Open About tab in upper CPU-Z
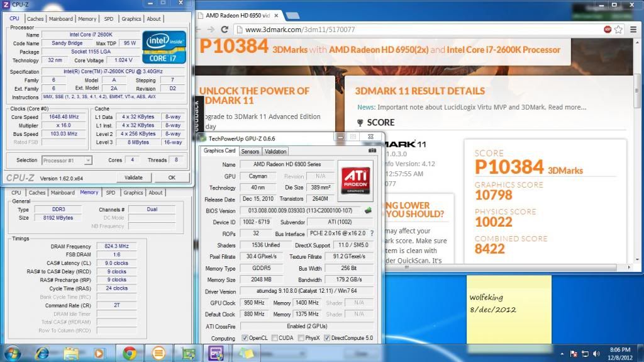 [154, 19]
